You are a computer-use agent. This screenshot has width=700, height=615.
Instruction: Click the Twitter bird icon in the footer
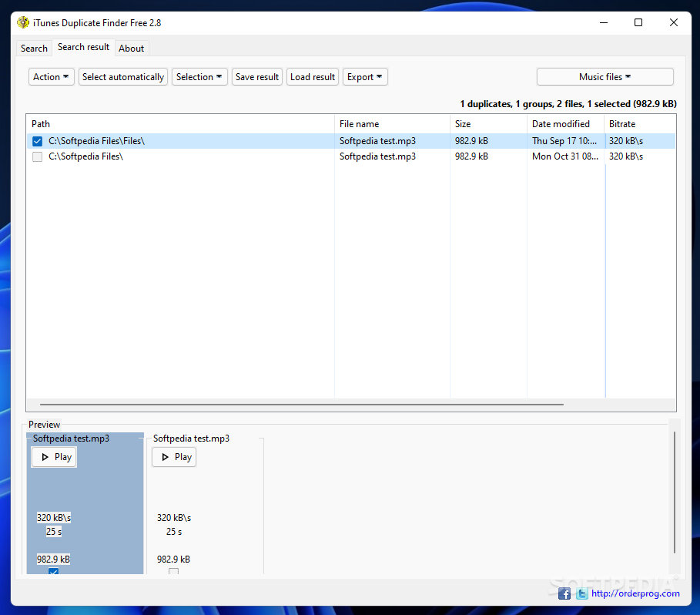click(581, 593)
